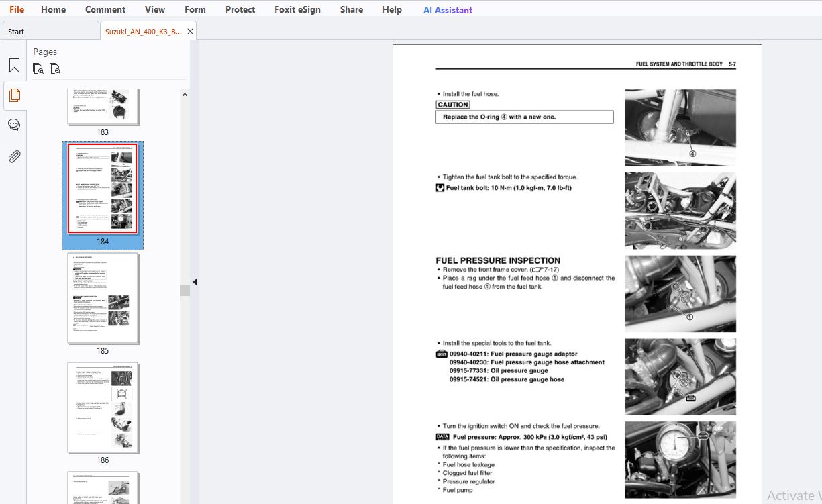This screenshot has height=504, width=822.
Task: Click the page number label 184
Action: [x=103, y=242]
